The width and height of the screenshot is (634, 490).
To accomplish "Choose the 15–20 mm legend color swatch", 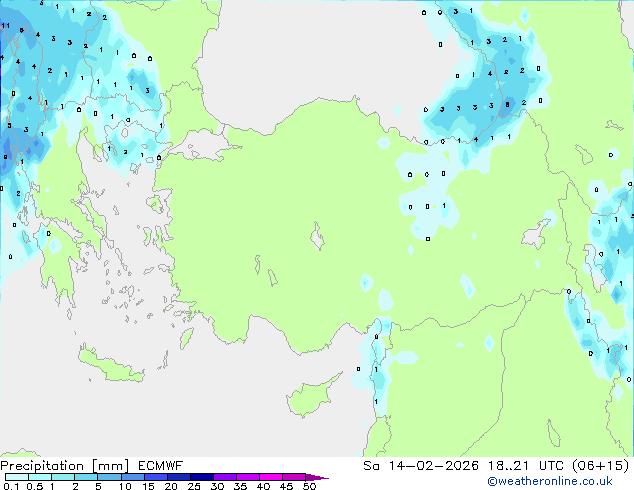I will click(x=156, y=477).
